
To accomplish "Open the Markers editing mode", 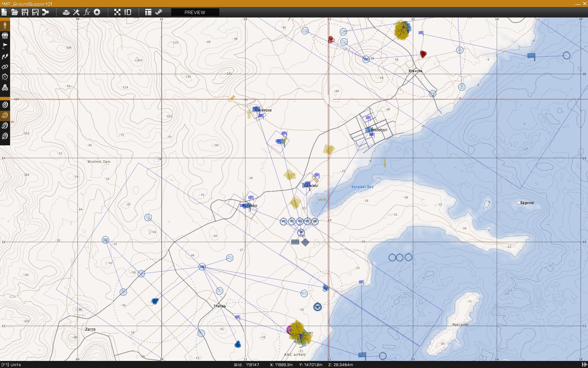I will coord(5,77).
